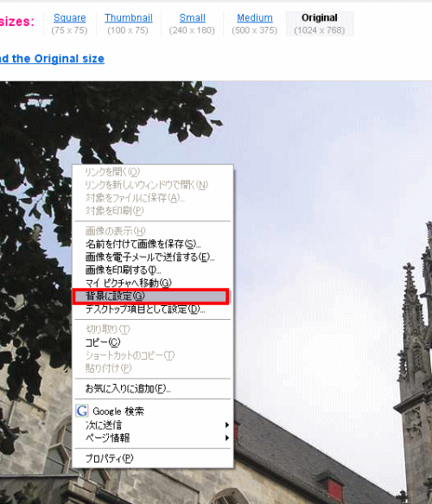
Task: Click disabled 貼り付け(P) menu entry
Action: [153, 368]
